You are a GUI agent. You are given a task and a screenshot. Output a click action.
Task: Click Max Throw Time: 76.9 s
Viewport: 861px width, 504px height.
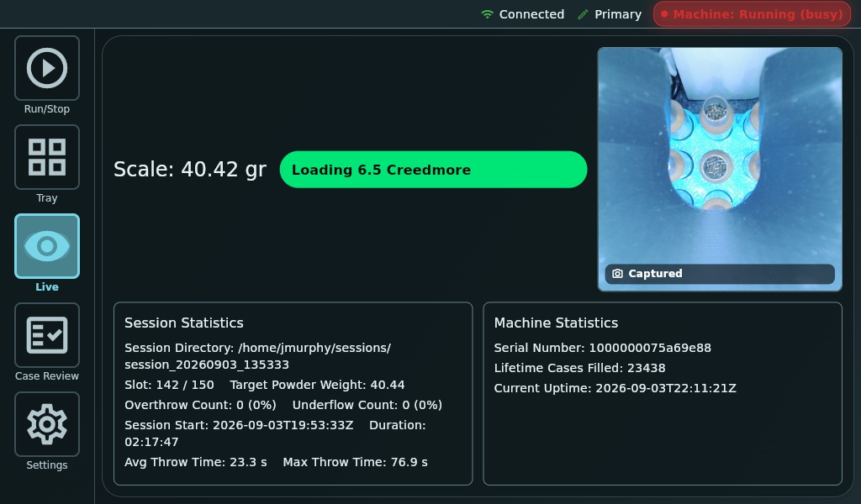356,462
